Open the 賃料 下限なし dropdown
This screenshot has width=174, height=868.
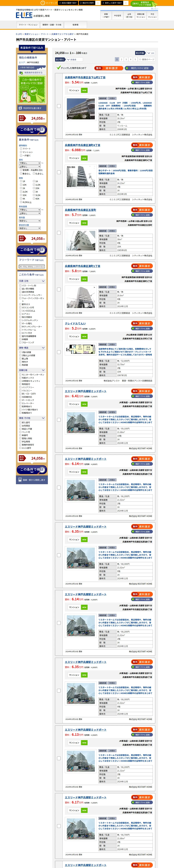coord(30,163)
